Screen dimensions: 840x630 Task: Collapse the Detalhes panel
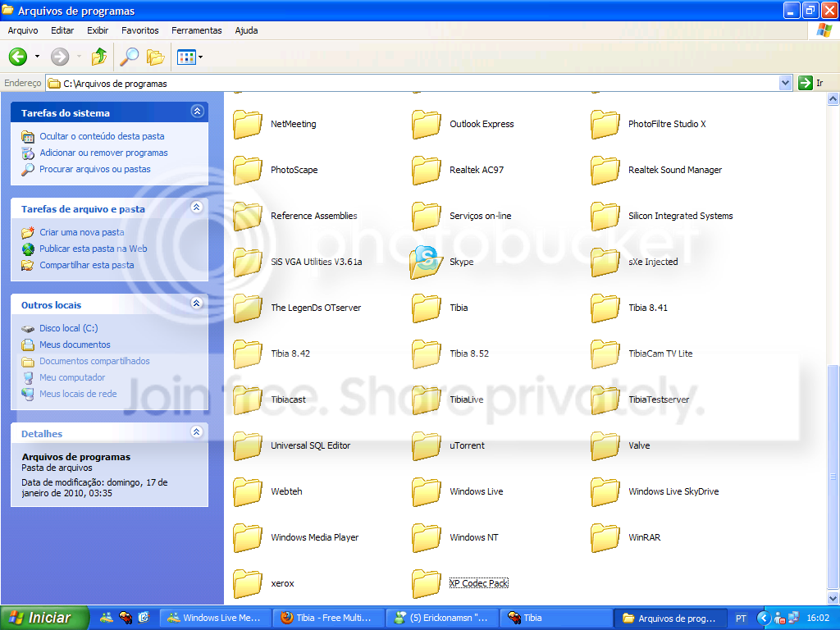click(x=196, y=432)
